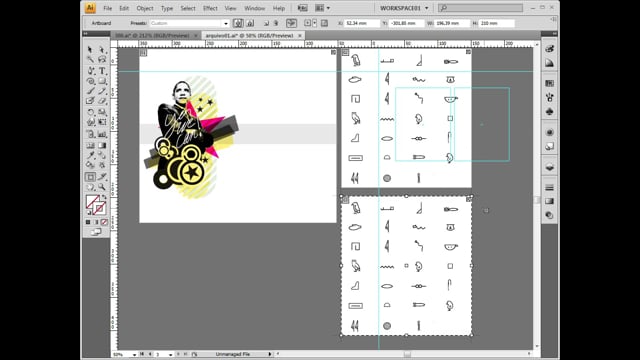Select the Direct Selection tool

click(x=102, y=50)
